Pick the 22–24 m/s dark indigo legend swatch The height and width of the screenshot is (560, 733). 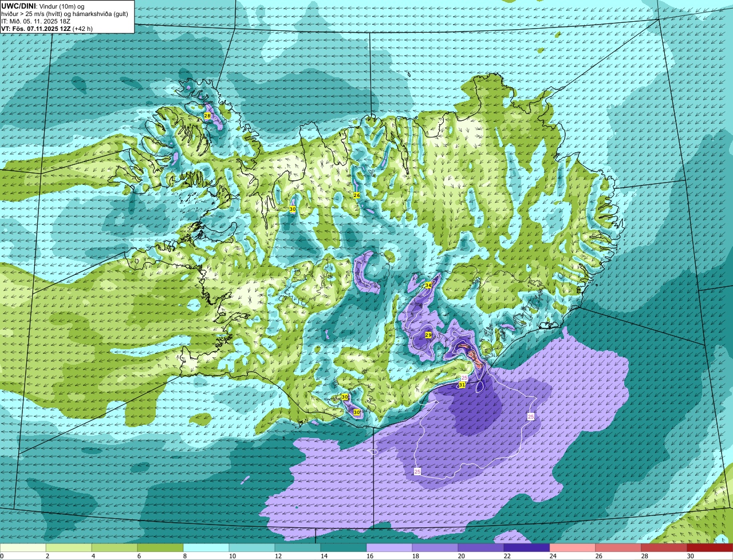tap(527, 548)
